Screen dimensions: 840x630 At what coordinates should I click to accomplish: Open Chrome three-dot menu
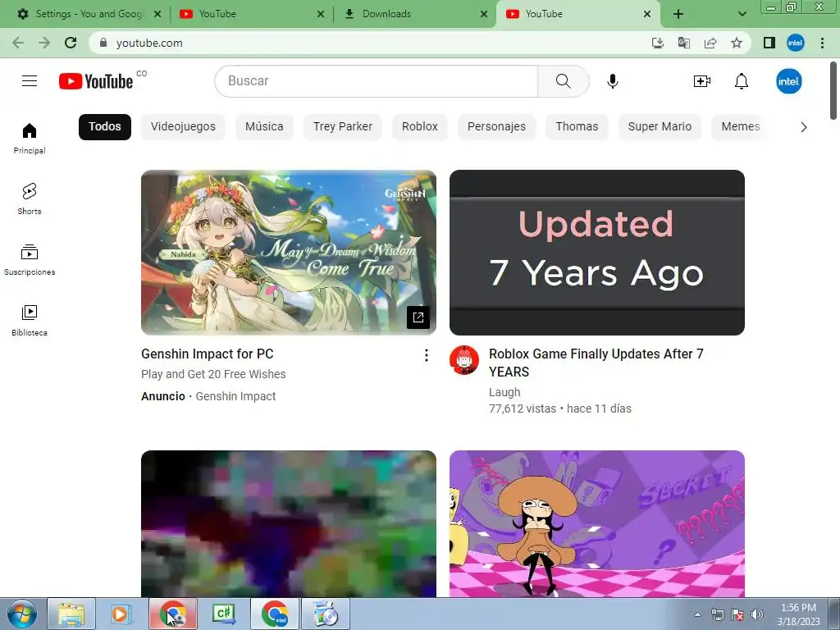[x=822, y=43]
